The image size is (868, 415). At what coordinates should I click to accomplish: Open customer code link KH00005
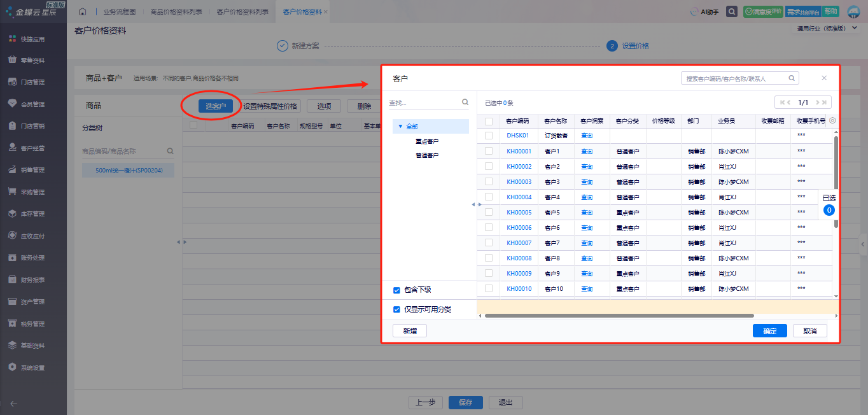point(519,213)
